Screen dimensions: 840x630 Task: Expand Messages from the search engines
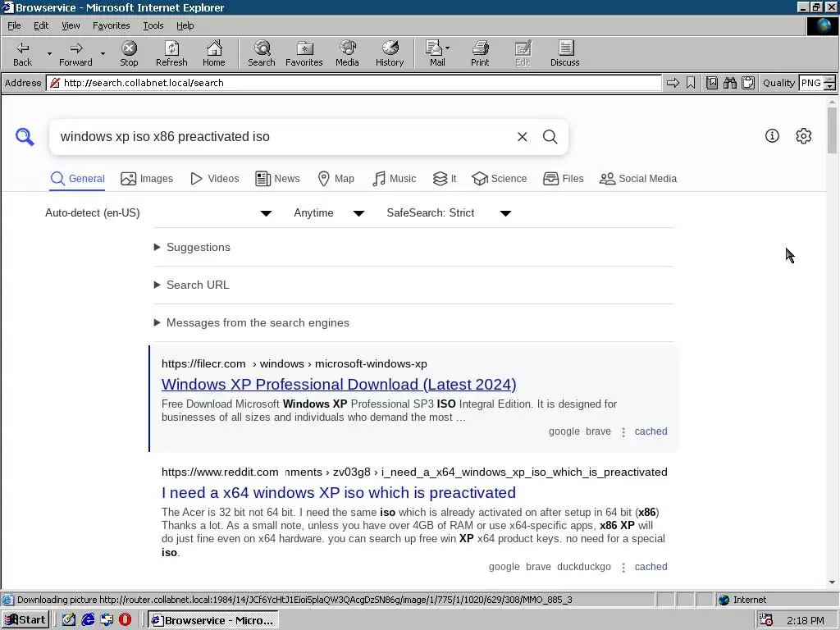pyautogui.click(x=252, y=322)
